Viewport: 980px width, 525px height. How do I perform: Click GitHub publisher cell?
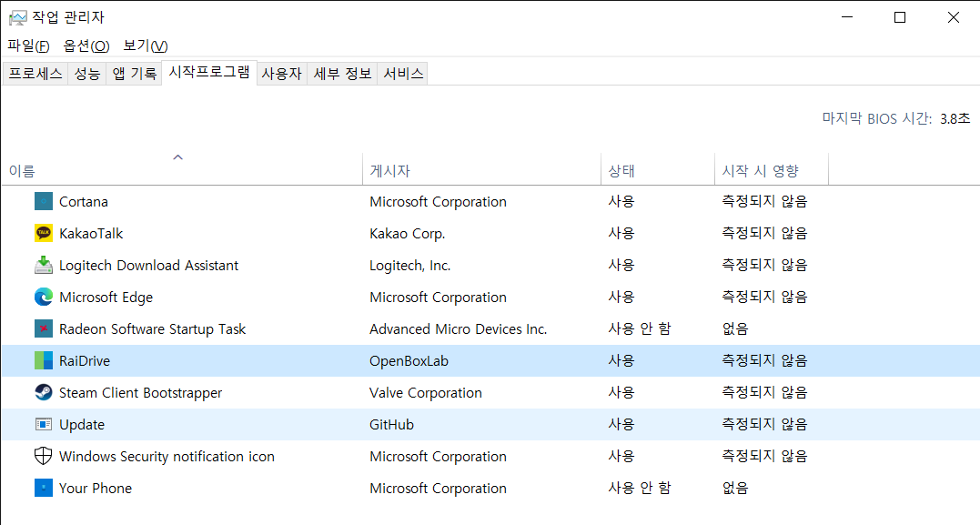click(x=392, y=425)
